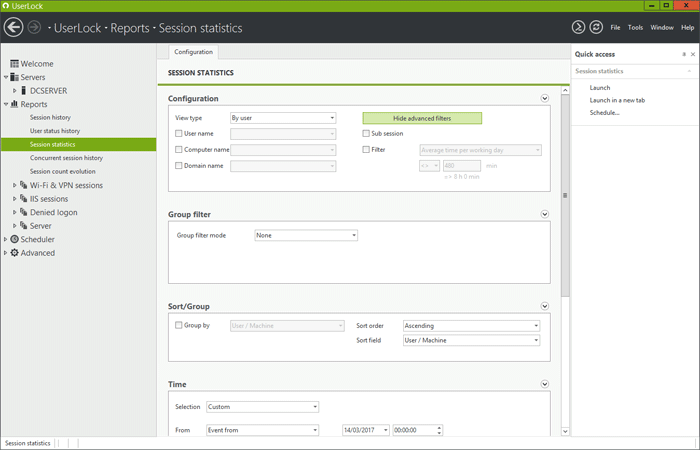Expand the Scheduler tree node
700x450 pixels.
(6, 239)
